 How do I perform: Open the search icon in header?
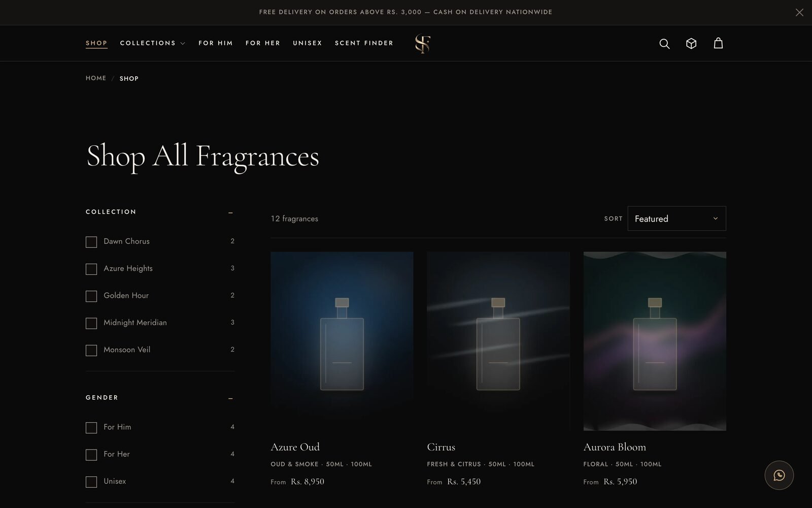(664, 44)
